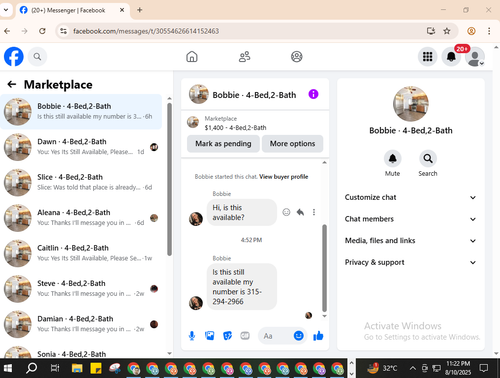Attach a photo with image icon
The image size is (500, 378).
click(x=210, y=336)
